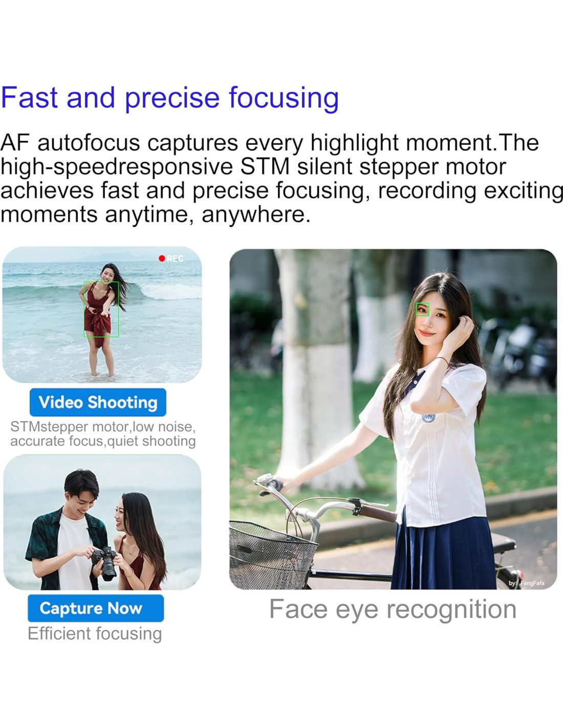The height and width of the screenshot is (728, 563).
Task: Click the red REC indicator dot
Action: 162,259
